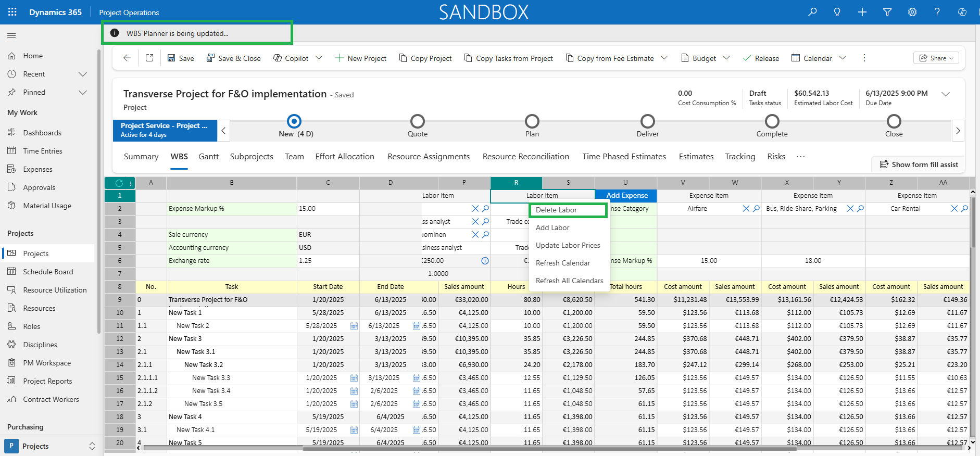Click Expense Markup % value 15.00 cell

(x=328, y=209)
